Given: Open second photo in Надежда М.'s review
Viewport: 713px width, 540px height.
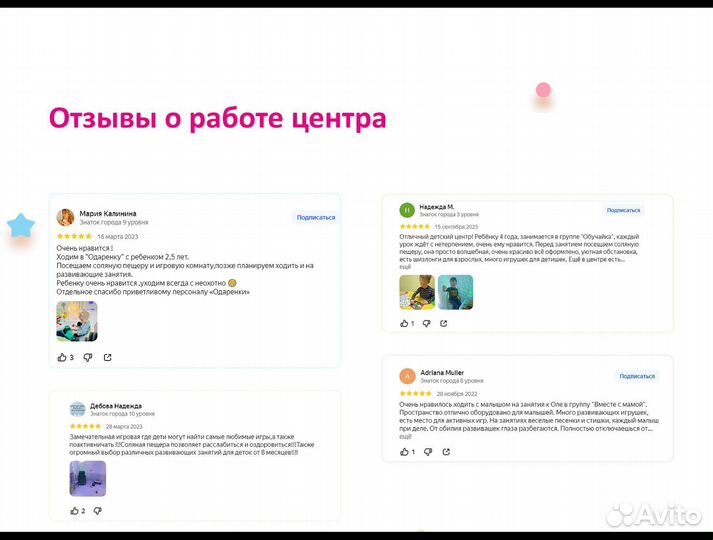Looking at the screenshot, I should [455, 292].
